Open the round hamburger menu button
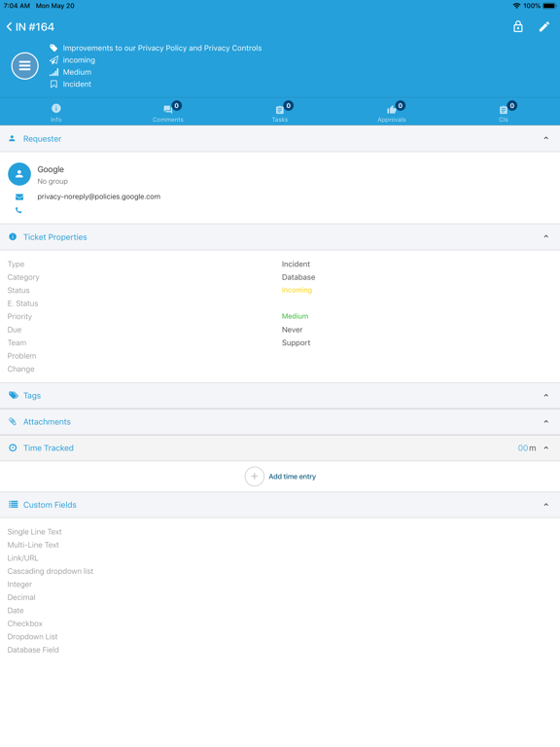Screen dimensions: 560x747 click(24, 66)
